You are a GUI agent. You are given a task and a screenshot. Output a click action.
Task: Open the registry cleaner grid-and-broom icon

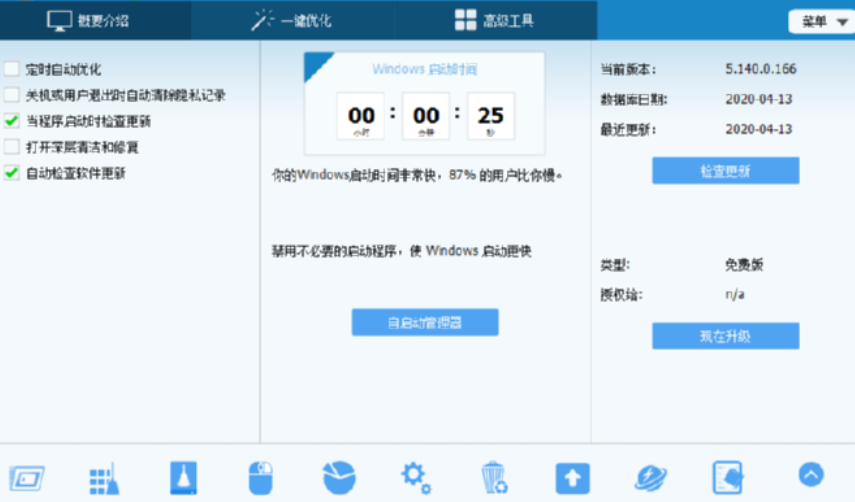tap(104, 479)
